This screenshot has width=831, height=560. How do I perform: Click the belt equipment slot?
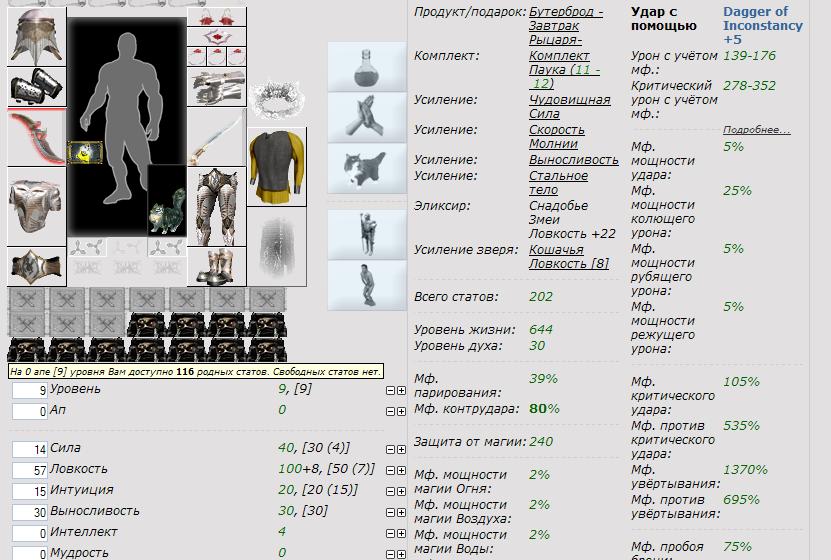(x=37, y=266)
